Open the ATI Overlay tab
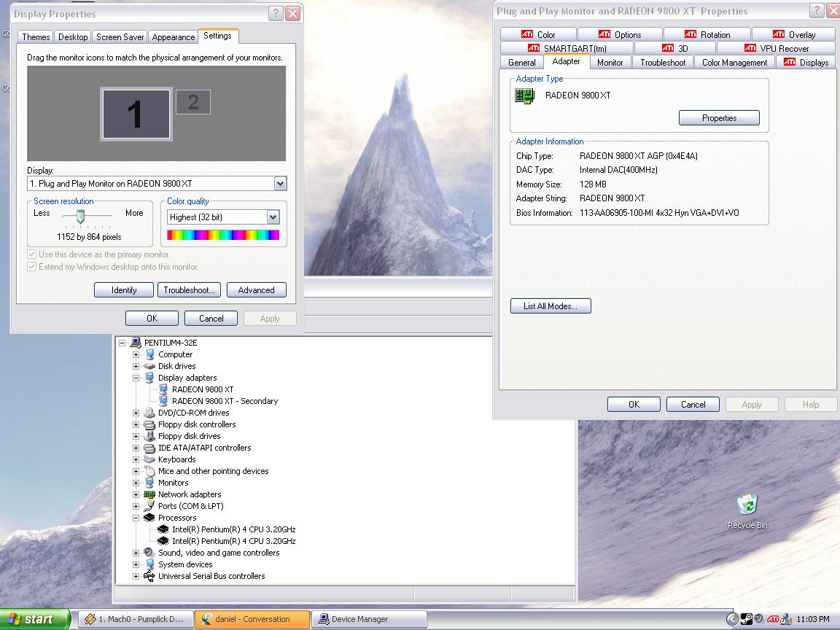Image resolution: width=840 pixels, height=630 pixels. tap(793, 35)
